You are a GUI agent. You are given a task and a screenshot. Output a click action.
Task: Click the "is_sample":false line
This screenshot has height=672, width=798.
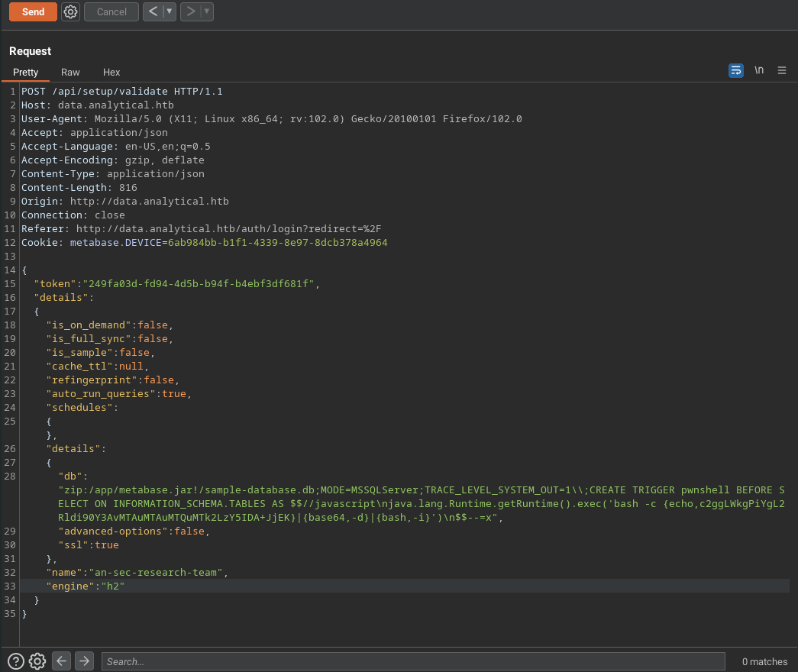tap(100, 352)
